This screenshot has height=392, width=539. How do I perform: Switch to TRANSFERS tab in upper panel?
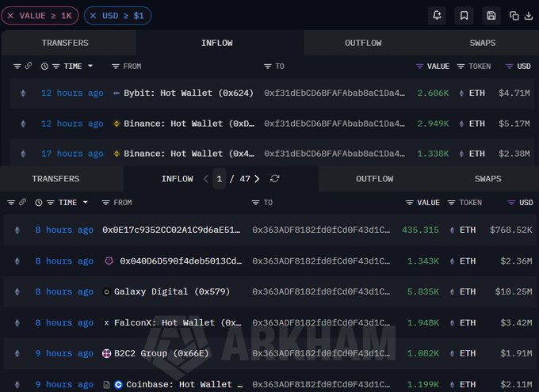(65, 43)
